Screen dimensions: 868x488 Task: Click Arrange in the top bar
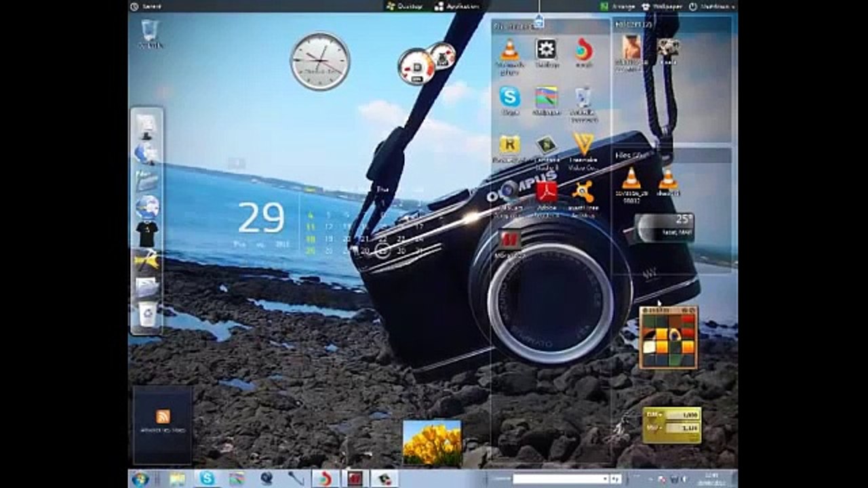pyautogui.click(x=618, y=6)
